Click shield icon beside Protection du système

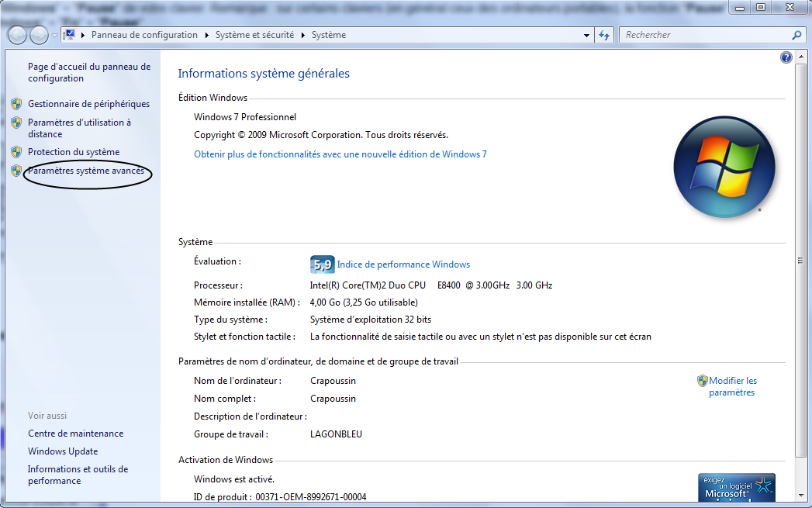pyautogui.click(x=16, y=152)
